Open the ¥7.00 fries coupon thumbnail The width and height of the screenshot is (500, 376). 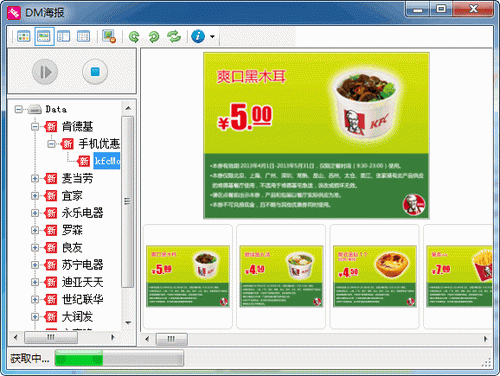pyautogui.click(x=459, y=276)
